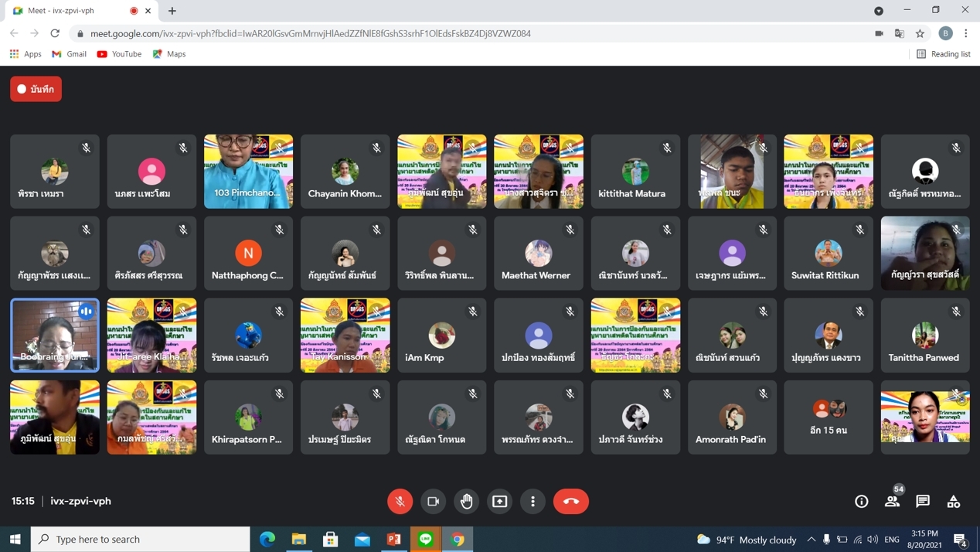Click the address bar URL field
Viewport: 980px width, 552px height.
(x=464, y=33)
